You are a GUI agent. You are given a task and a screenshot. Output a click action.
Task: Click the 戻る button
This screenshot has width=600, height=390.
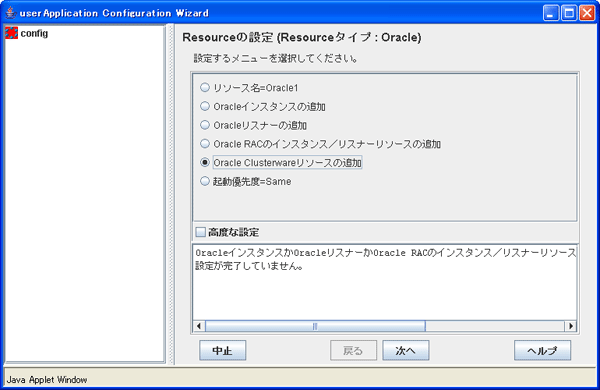(353, 350)
